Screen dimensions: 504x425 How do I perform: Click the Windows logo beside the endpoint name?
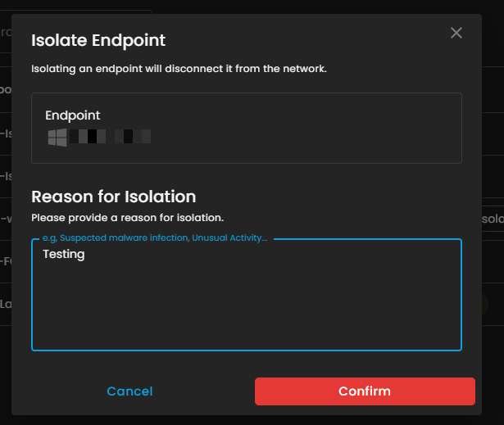(57, 137)
